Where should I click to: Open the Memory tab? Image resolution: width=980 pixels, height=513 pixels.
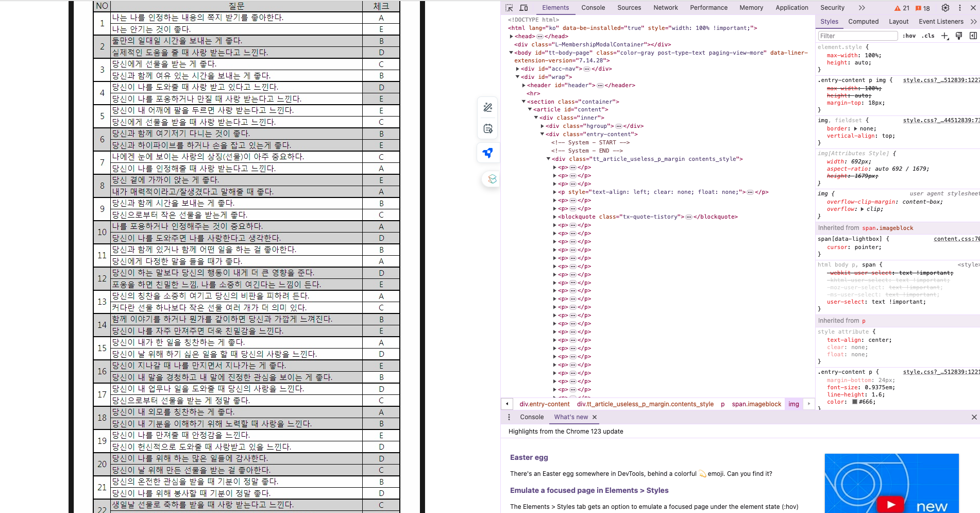tap(751, 8)
